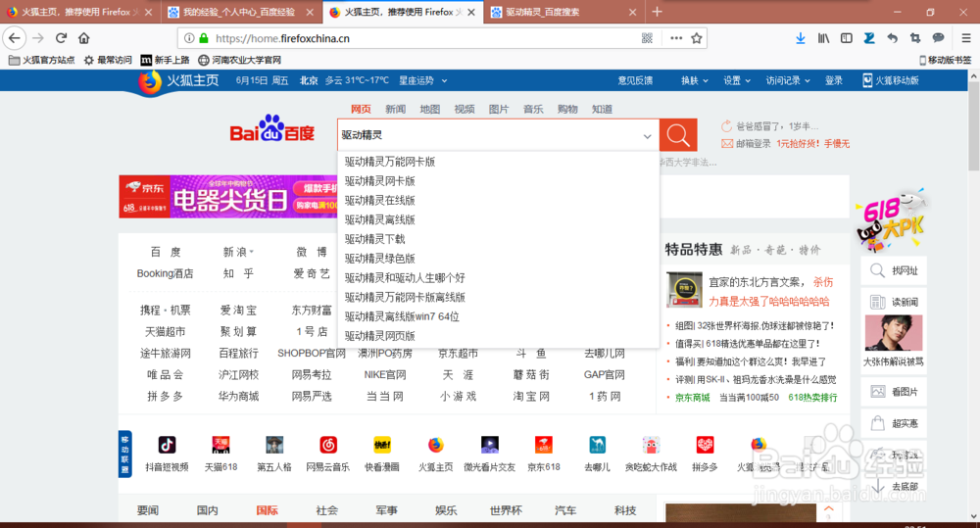The width and height of the screenshot is (980, 528).
Task: Open the 快看漫画 app icon
Action: pyautogui.click(x=382, y=445)
